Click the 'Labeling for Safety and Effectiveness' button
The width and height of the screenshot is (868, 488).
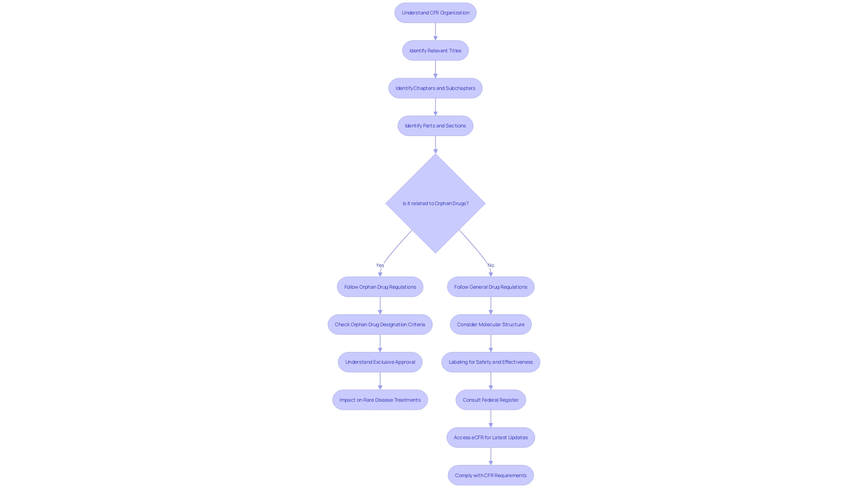pos(490,361)
